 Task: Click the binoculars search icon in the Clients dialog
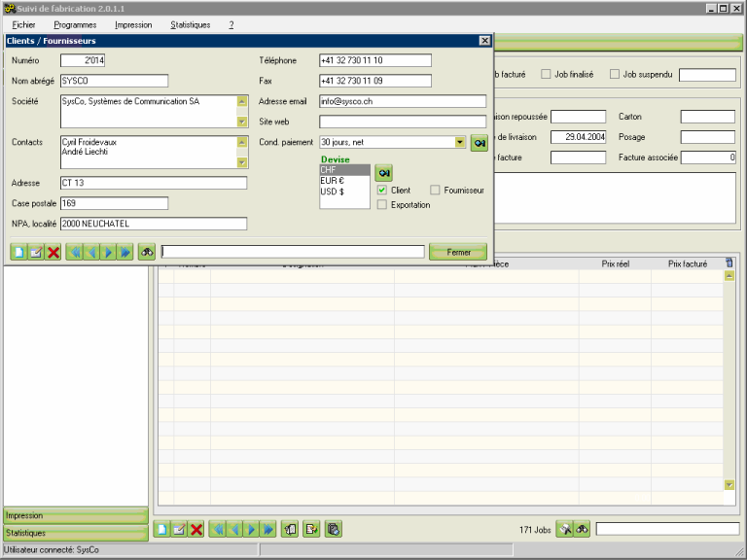(x=147, y=252)
